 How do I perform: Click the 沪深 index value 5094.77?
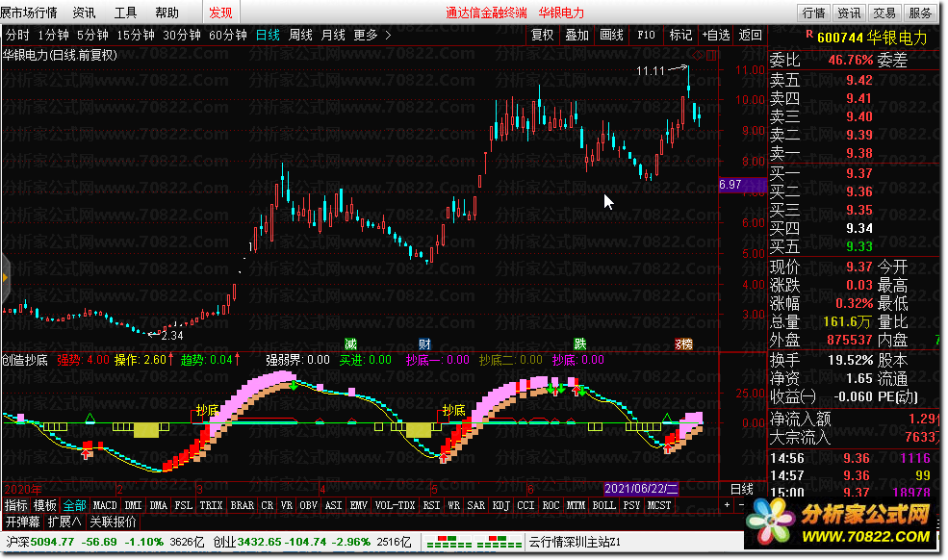[x=53, y=542]
